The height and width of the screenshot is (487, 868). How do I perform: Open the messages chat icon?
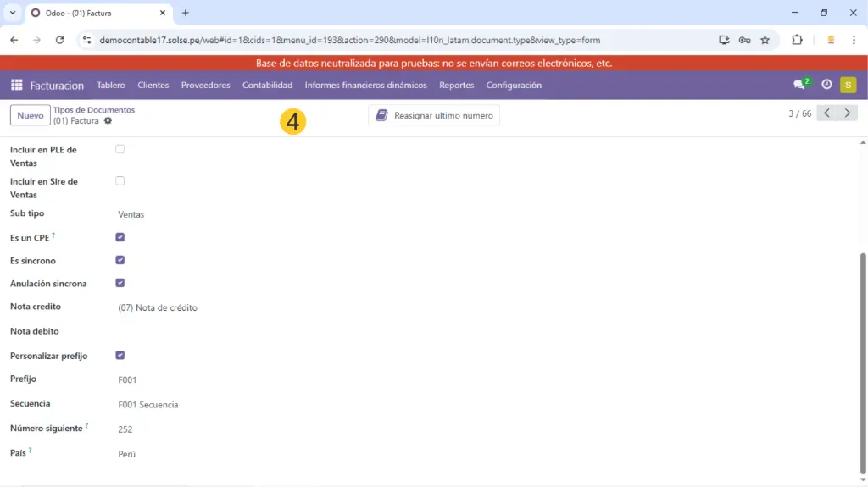click(799, 85)
